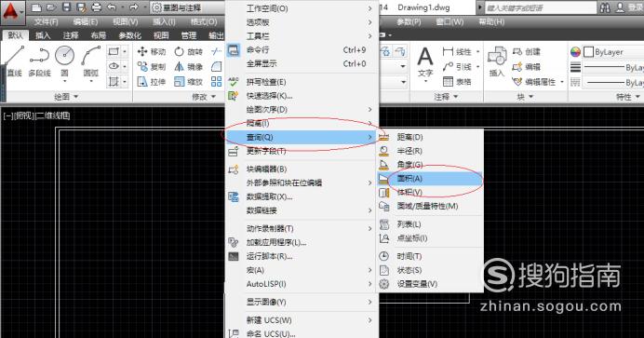Click the 移动 move tool

[x=151, y=52]
